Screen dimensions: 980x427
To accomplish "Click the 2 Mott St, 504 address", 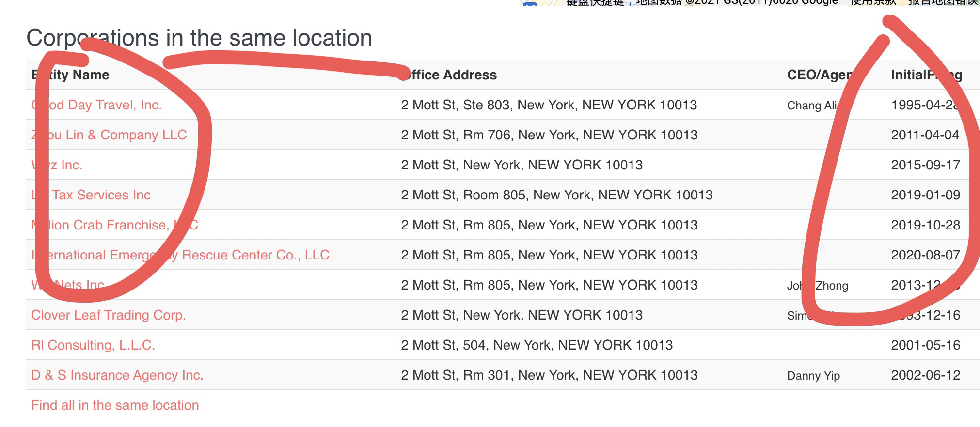I will (537, 345).
